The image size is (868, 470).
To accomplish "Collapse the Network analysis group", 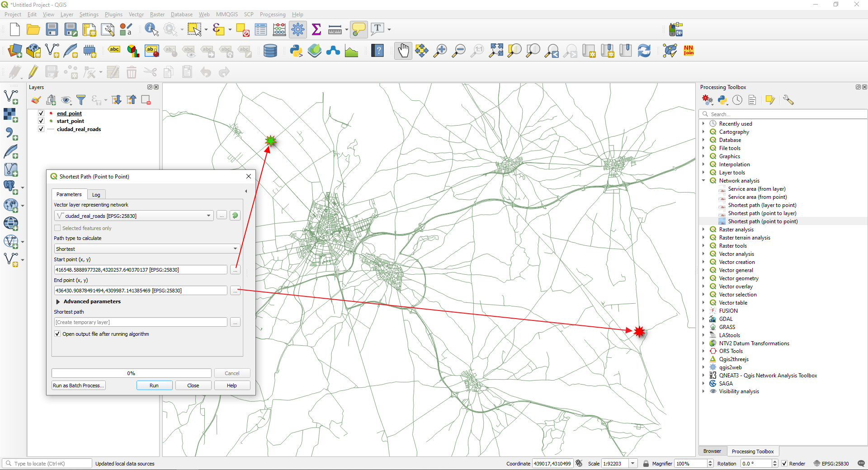I will pos(704,180).
